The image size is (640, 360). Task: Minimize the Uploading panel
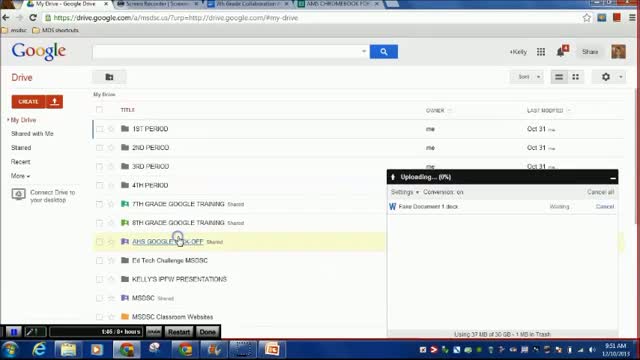tap(613, 178)
